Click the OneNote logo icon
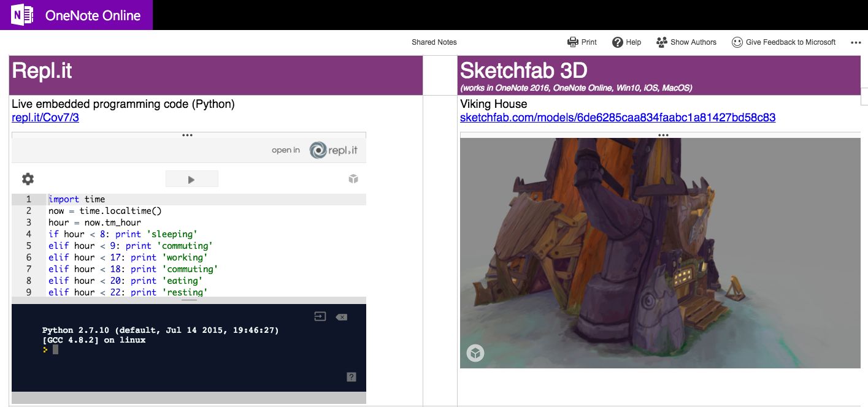This screenshot has height=407, width=868. click(22, 15)
